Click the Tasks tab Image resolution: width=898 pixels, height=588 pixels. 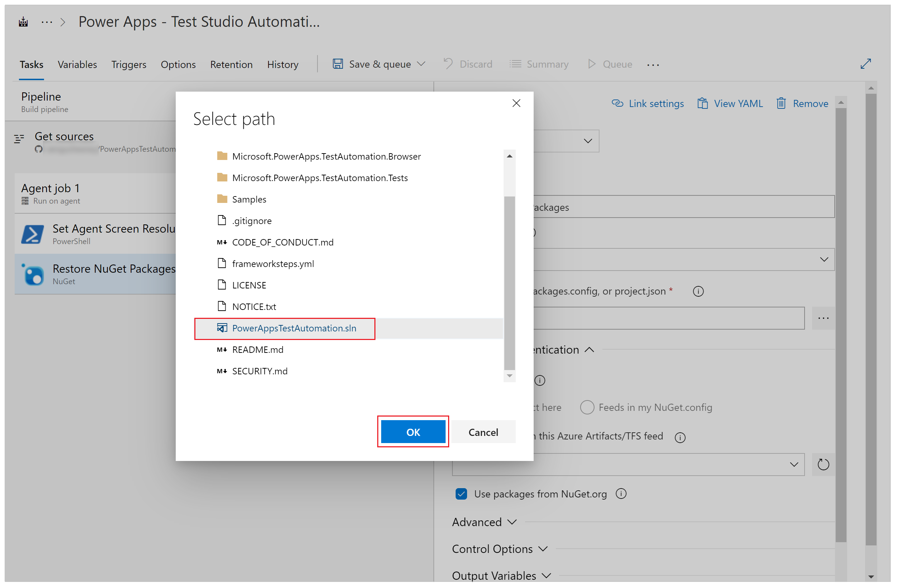(30, 64)
